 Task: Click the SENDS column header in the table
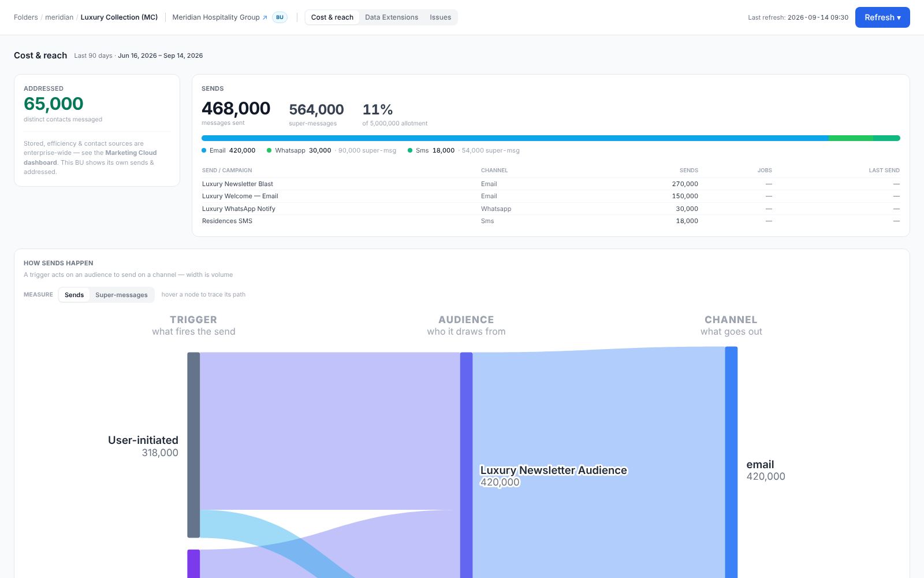coord(688,171)
